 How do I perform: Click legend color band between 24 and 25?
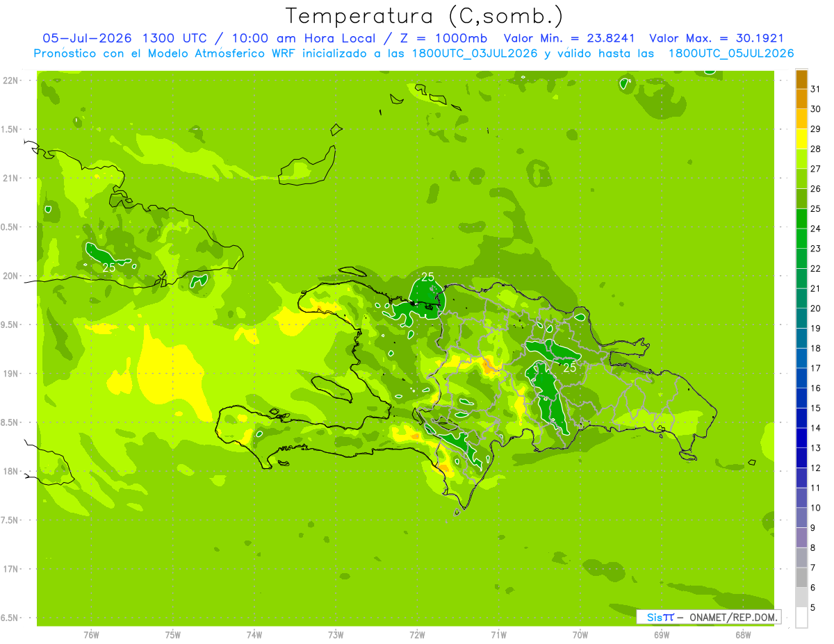[801, 219]
